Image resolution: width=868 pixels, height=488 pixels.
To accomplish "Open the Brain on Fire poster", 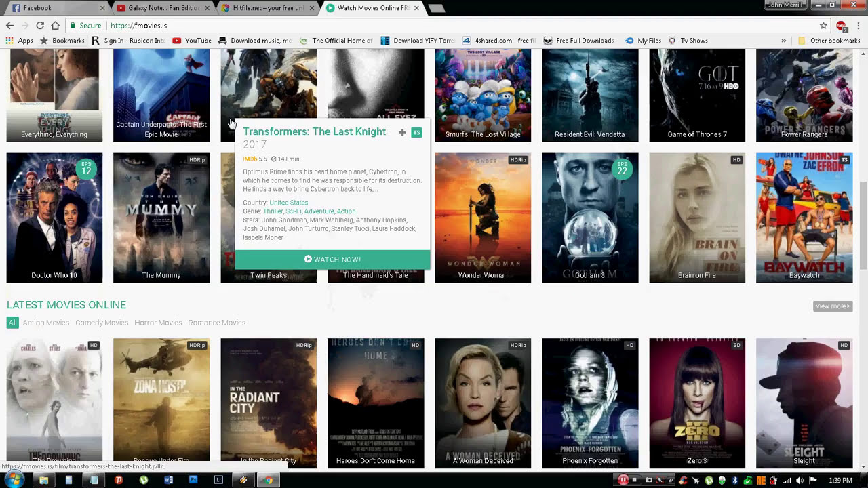I will point(697,218).
